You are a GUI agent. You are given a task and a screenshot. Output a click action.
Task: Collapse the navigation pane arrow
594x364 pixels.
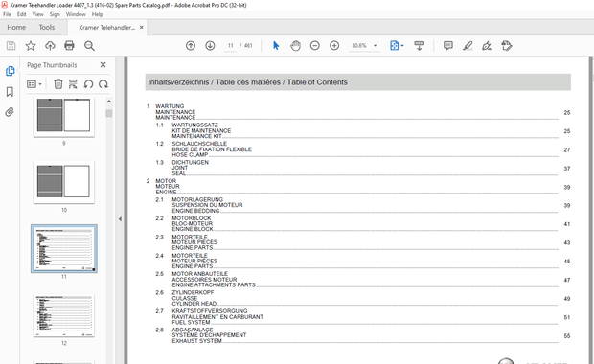click(x=120, y=219)
